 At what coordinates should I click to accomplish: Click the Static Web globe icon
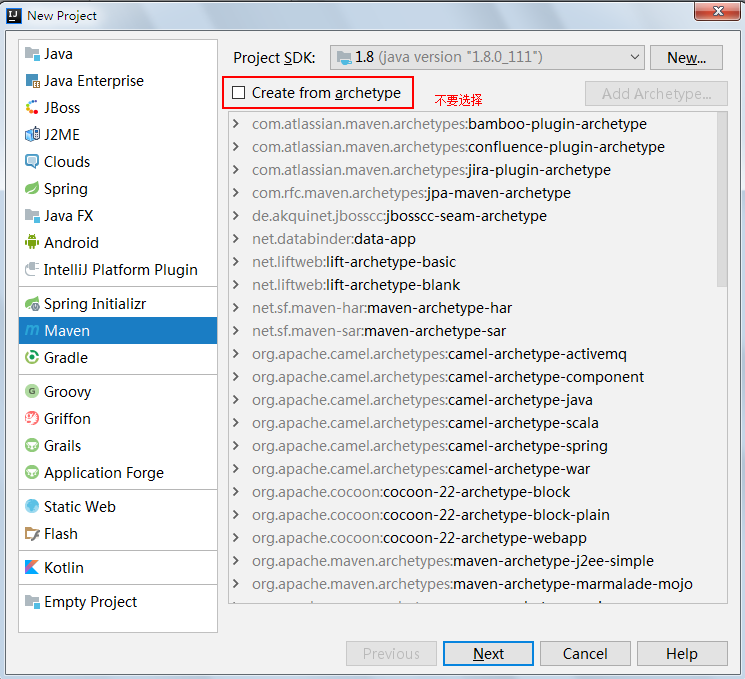click(x=32, y=507)
